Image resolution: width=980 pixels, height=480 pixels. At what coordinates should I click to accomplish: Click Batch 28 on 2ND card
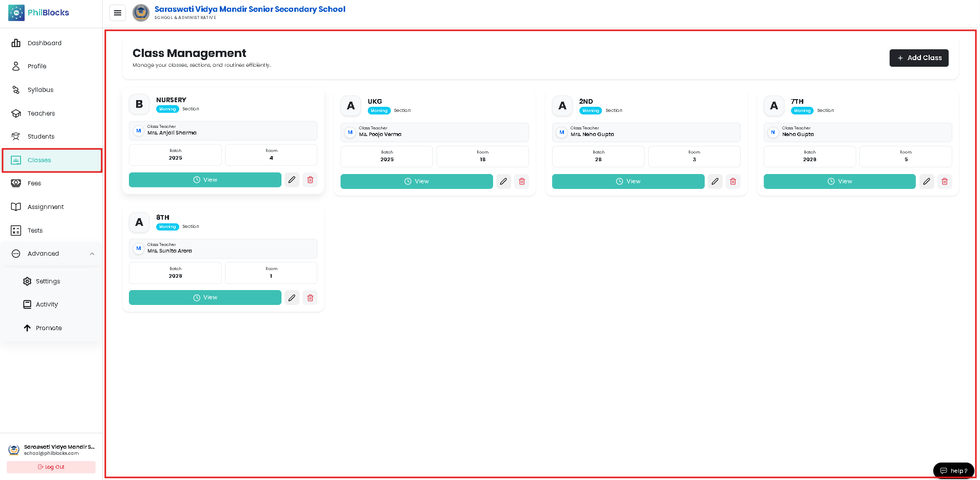(x=598, y=157)
